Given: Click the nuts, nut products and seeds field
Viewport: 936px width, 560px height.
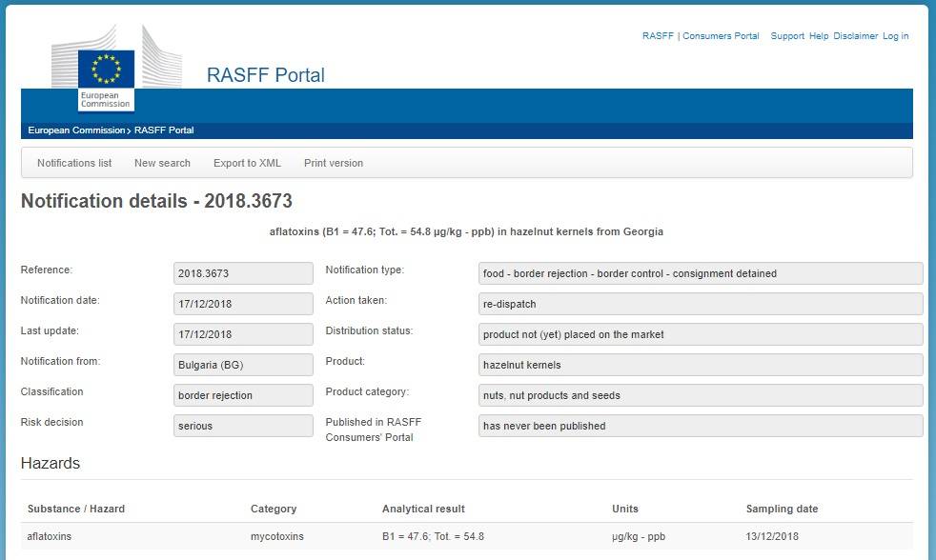Looking at the screenshot, I should click(701, 395).
